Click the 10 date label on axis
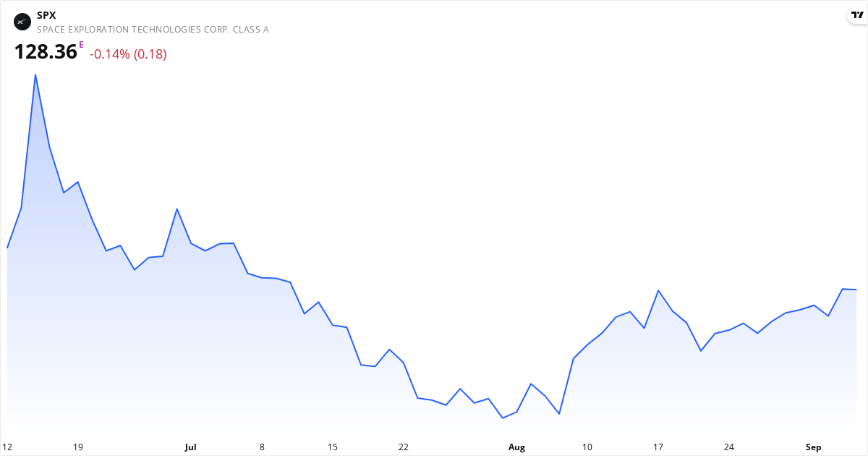 click(587, 447)
